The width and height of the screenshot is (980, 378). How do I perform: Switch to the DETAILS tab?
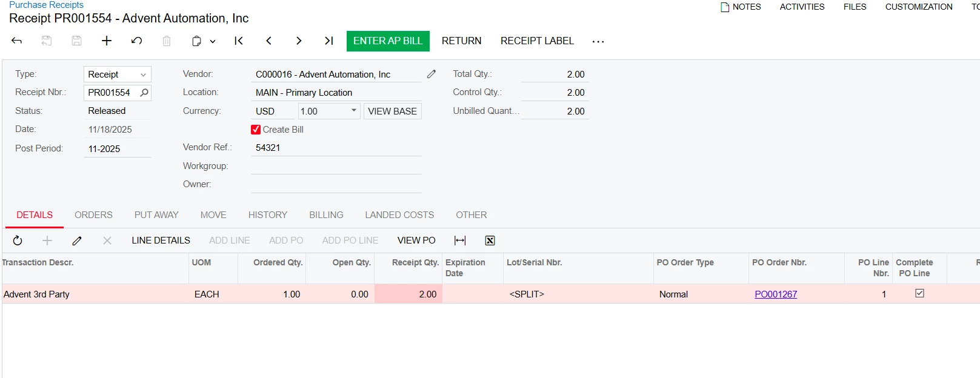(35, 215)
